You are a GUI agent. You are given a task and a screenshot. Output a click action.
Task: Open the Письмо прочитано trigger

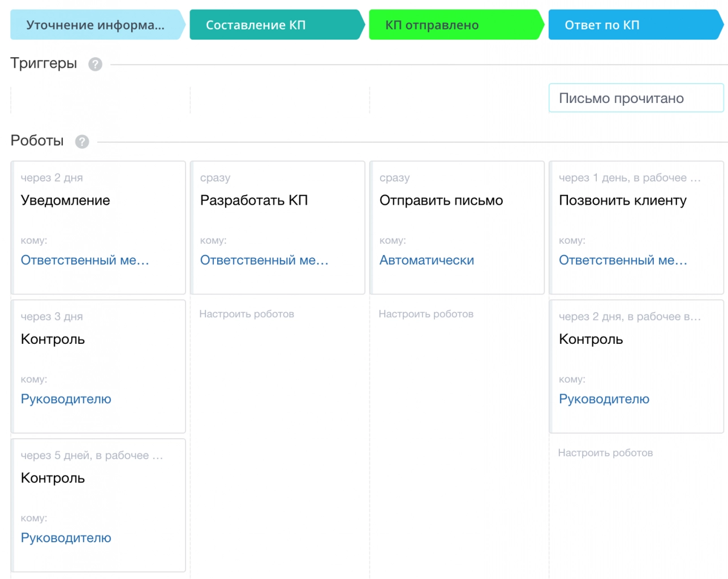point(635,98)
